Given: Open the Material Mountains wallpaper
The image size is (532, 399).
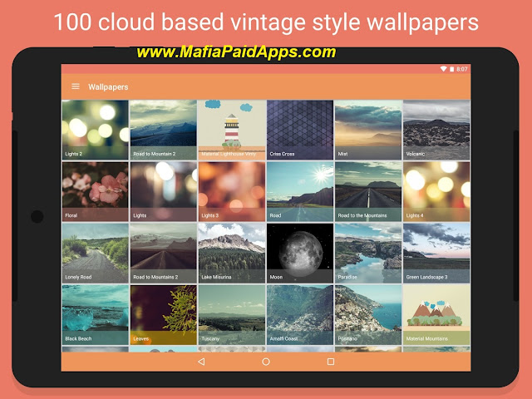Looking at the screenshot, I should pyautogui.click(x=436, y=315).
